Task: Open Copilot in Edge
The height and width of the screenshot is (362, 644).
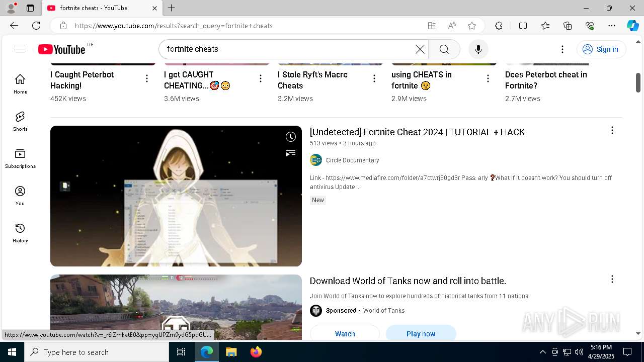Action: point(632,26)
